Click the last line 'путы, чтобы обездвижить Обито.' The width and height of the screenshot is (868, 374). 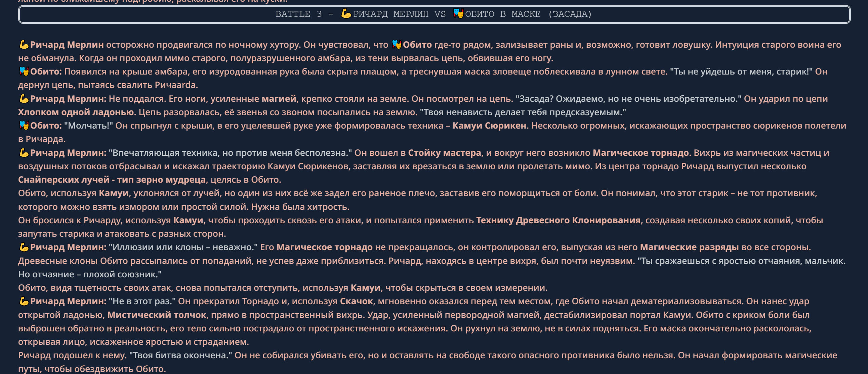click(92, 369)
